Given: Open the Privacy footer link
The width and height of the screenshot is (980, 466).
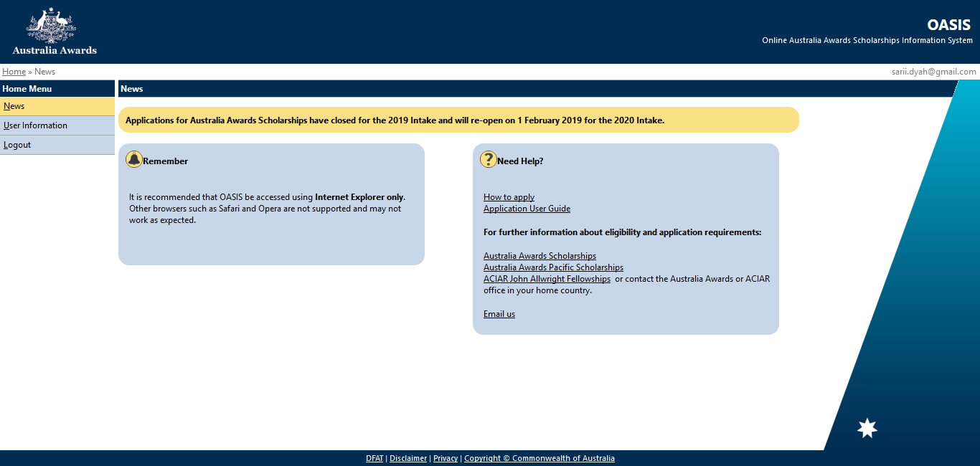Looking at the screenshot, I should pyautogui.click(x=446, y=458).
